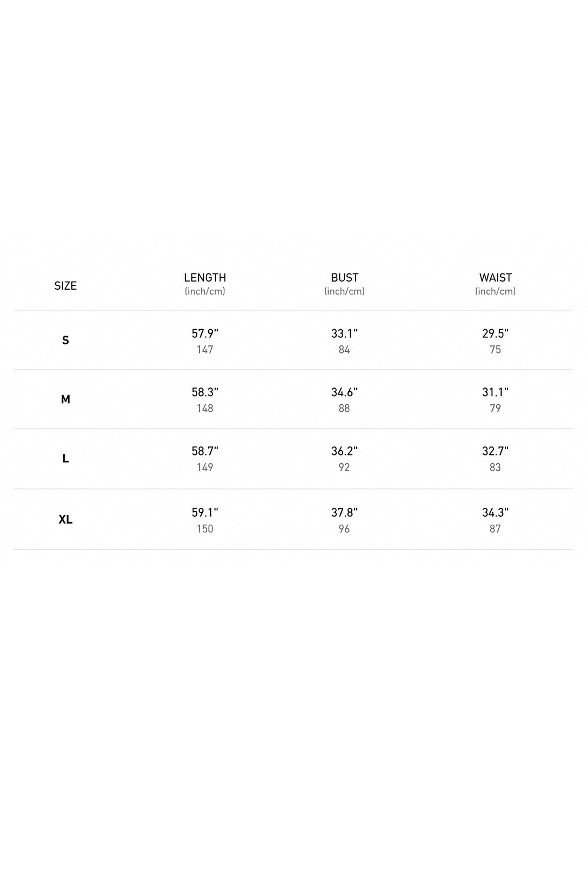Viewport: 588px width, 882px height.
Task: Select the L size row label
Action: click(x=65, y=458)
